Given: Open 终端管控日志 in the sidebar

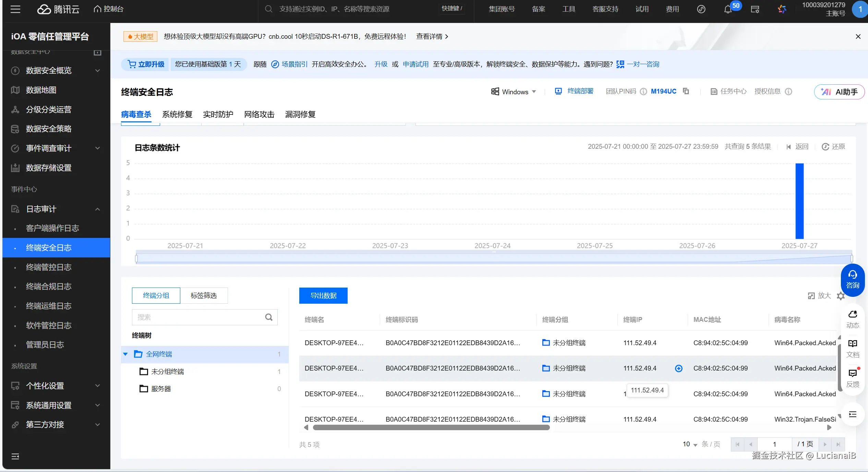Looking at the screenshot, I should coord(49,267).
